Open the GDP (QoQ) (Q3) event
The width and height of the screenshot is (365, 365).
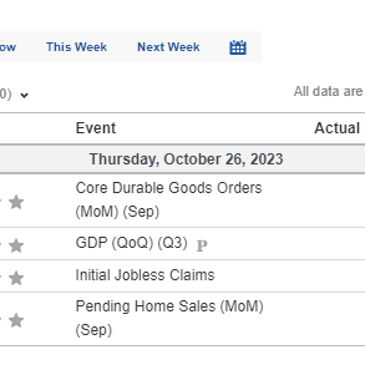point(132,243)
